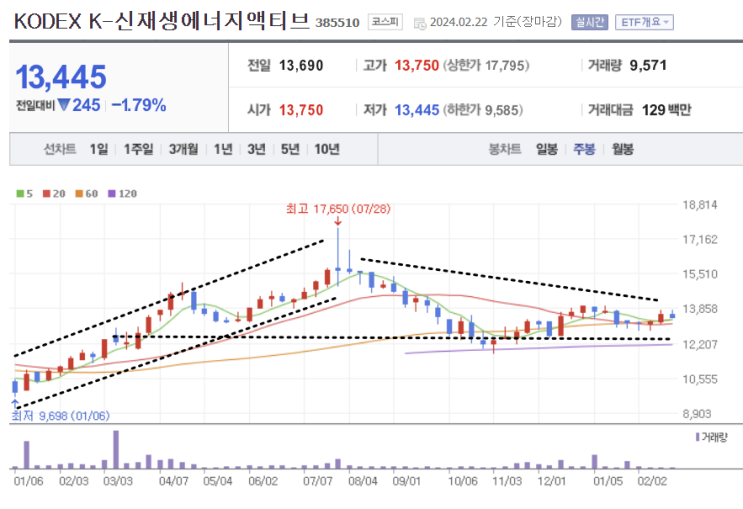The height and width of the screenshot is (509, 743).
Task: Click the clock icon beside the date
Action: click(419, 23)
